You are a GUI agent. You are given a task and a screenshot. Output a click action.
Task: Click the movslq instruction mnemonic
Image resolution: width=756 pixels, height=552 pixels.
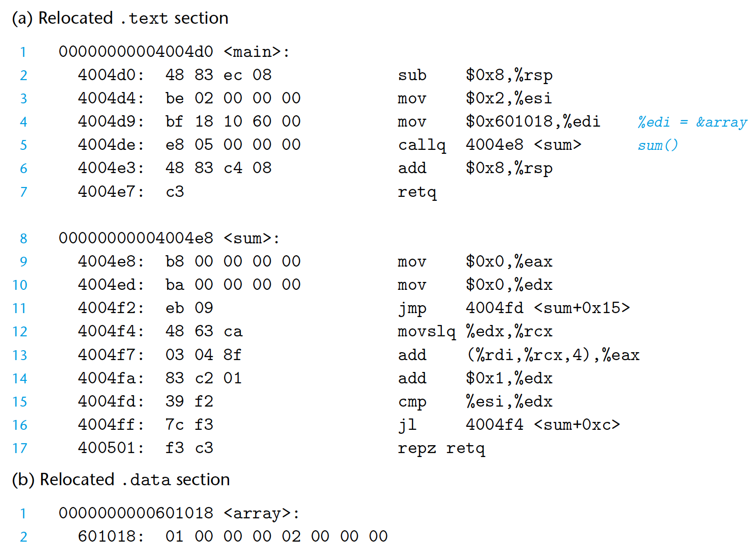point(426,331)
